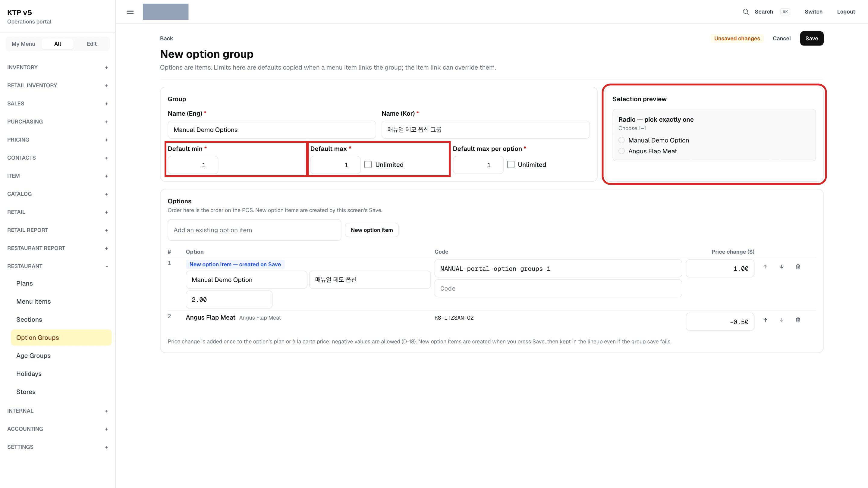Image resolution: width=868 pixels, height=488 pixels.
Task: Move Angus Flap Meat row up
Action: click(765, 320)
